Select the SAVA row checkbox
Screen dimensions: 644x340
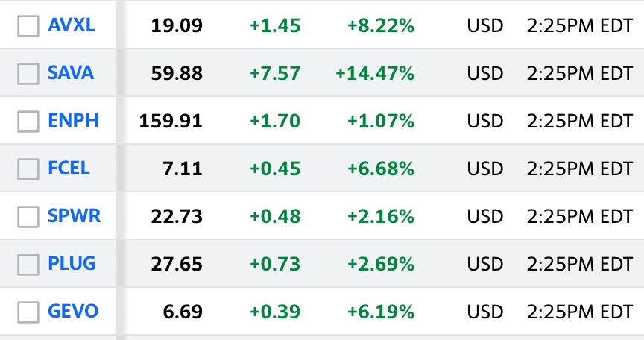(28, 74)
